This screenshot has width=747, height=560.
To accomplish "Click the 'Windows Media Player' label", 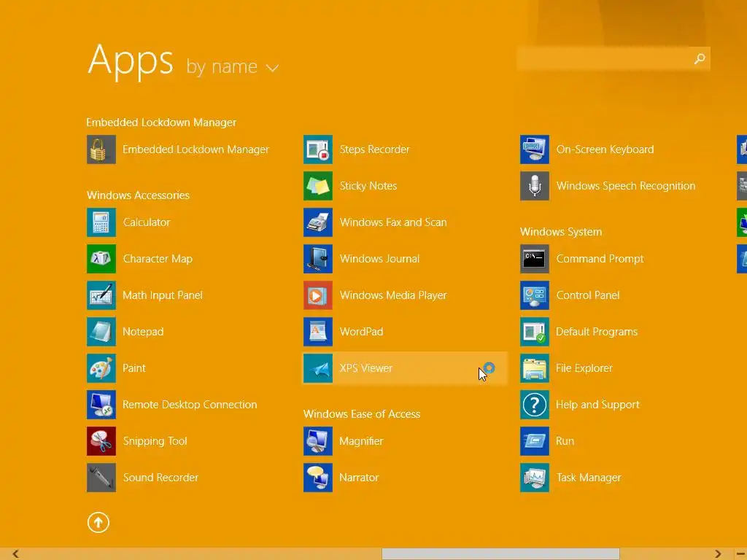I will (393, 295).
